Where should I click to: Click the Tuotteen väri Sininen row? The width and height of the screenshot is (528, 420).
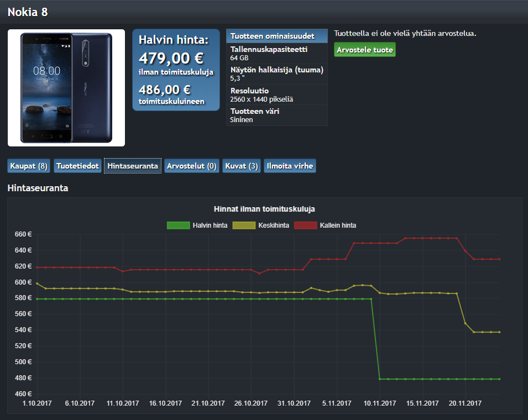point(277,116)
